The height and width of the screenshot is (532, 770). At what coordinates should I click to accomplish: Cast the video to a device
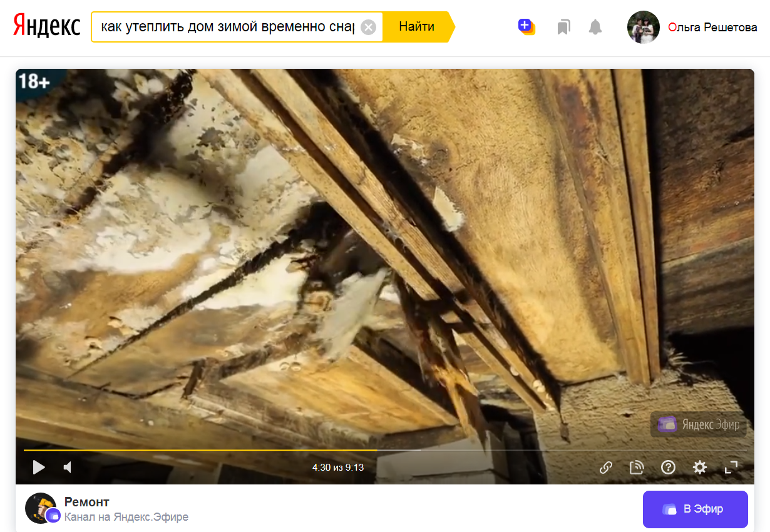click(637, 468)
